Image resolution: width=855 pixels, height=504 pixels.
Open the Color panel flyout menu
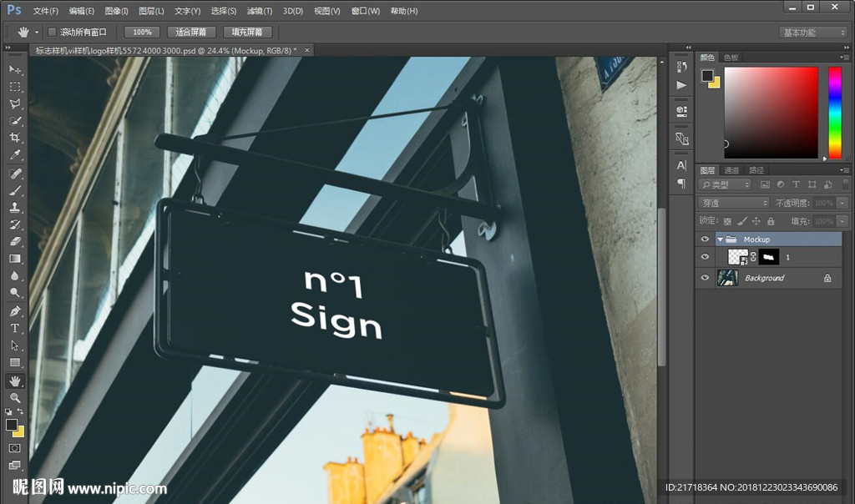845,58
